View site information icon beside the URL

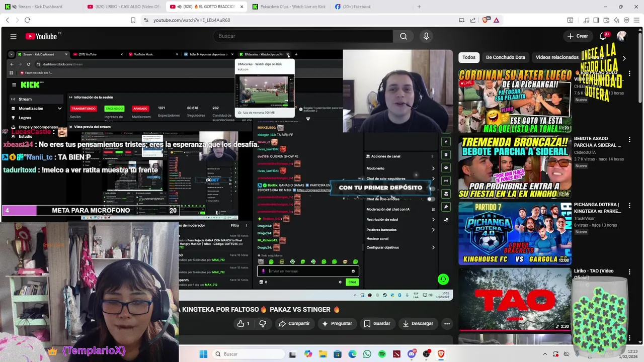tap(146, 20)
